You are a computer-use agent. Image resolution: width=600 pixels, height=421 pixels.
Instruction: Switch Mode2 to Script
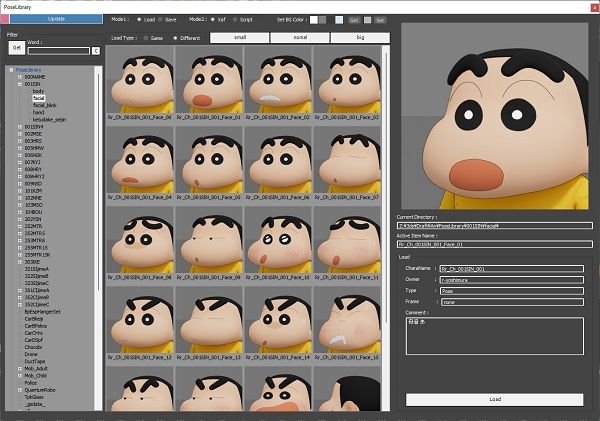pyautogui.click(x=235, y=20)
